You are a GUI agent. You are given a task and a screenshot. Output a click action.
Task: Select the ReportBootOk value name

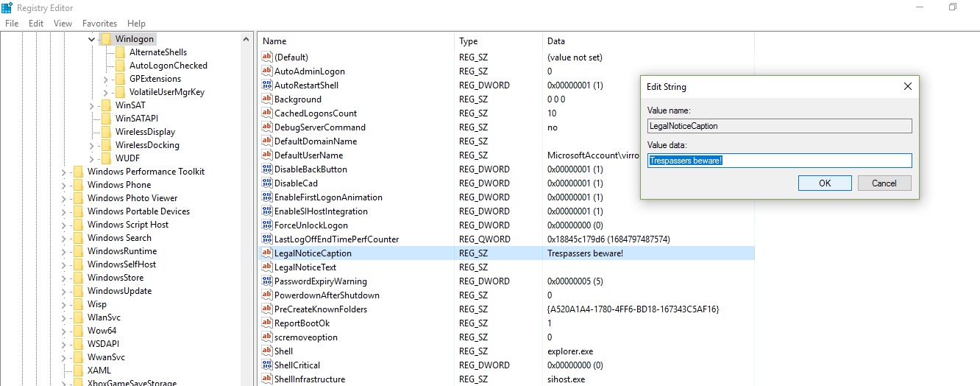(302, 323)
